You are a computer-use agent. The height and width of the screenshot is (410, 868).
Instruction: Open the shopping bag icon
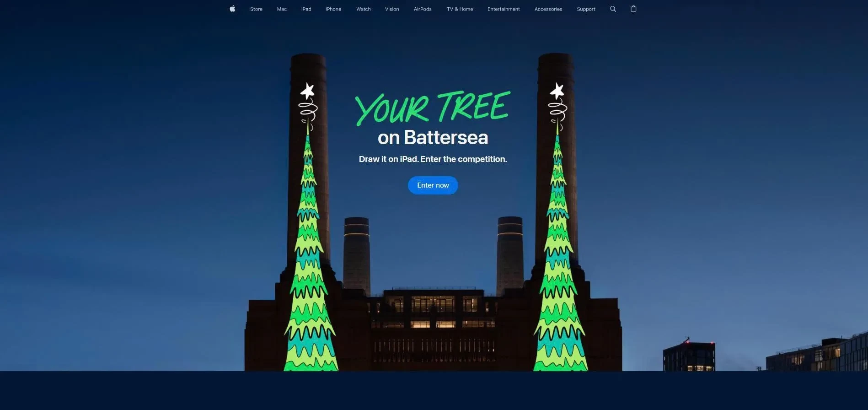click(633, 9)
